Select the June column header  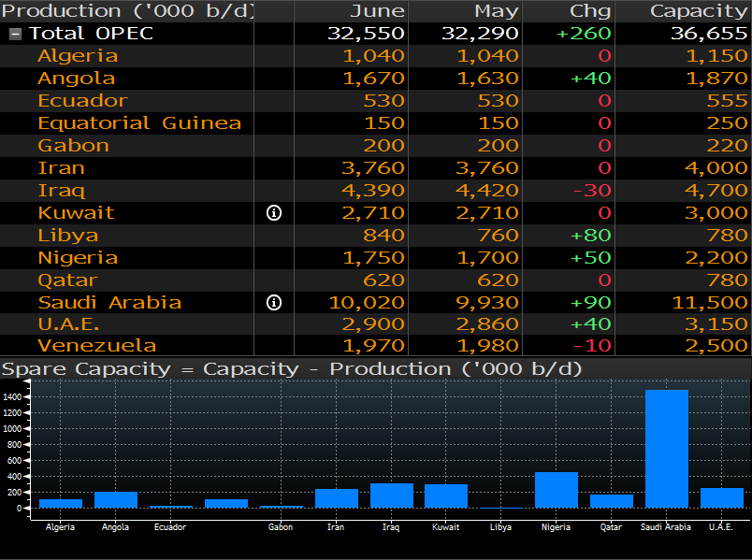(377, 11)
